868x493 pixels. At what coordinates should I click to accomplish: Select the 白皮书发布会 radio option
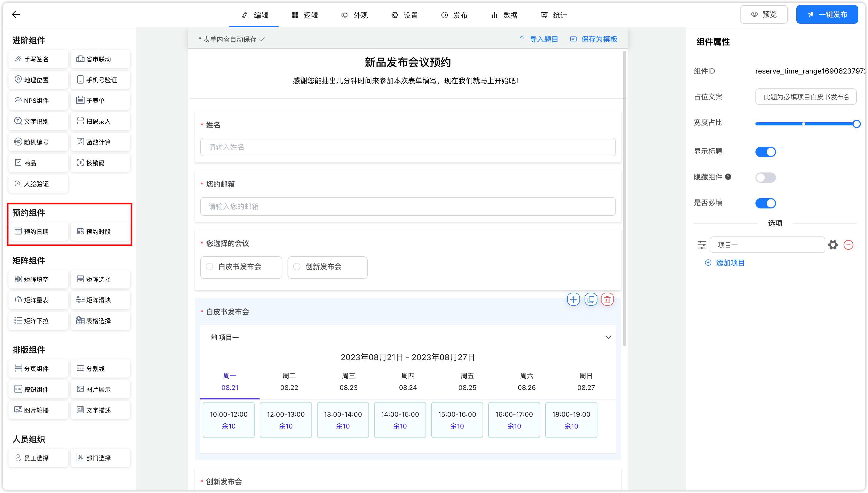click(x=210, y=267)
